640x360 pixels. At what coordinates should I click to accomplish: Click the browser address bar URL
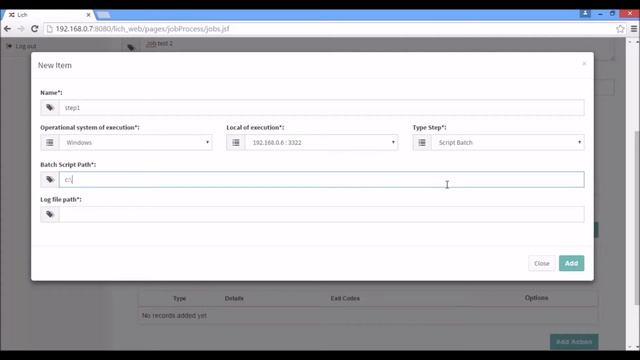pyautogui.click(x=142, y=29)
